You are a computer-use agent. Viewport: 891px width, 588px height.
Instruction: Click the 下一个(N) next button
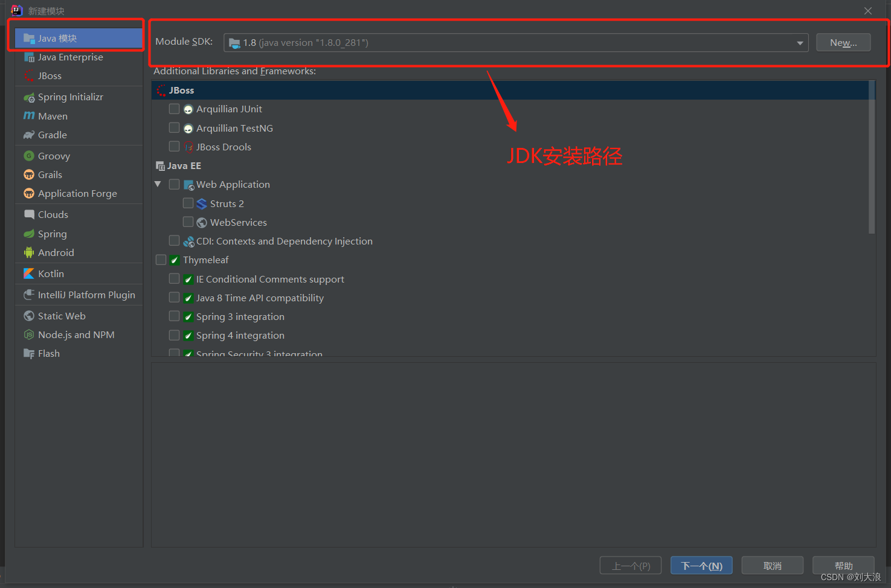pos(701,566)
